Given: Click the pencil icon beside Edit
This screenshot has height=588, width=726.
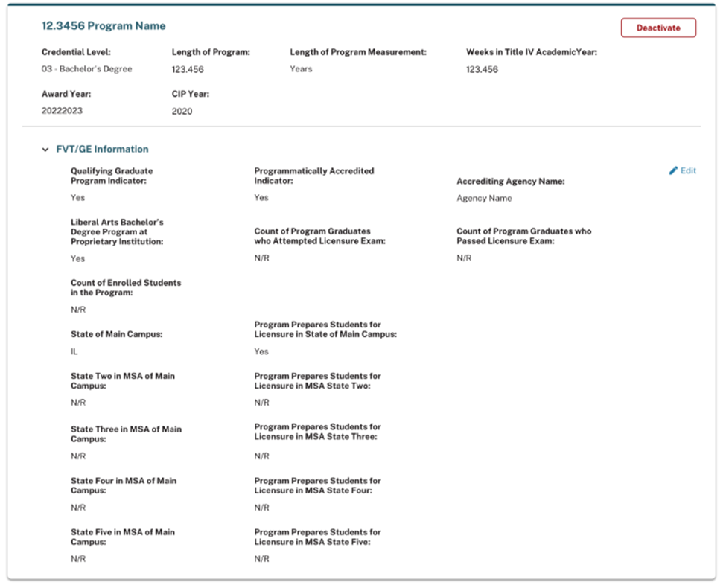Looking at the screenshot, I should (x=673, y=171).
